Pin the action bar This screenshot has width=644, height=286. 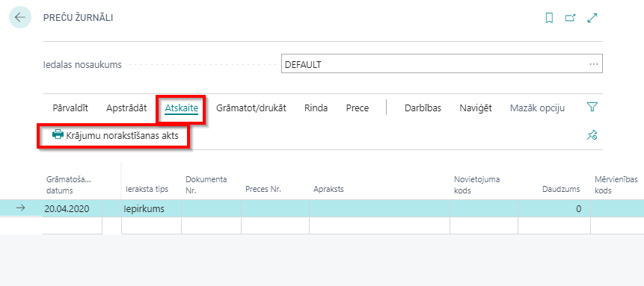[592, 135]
